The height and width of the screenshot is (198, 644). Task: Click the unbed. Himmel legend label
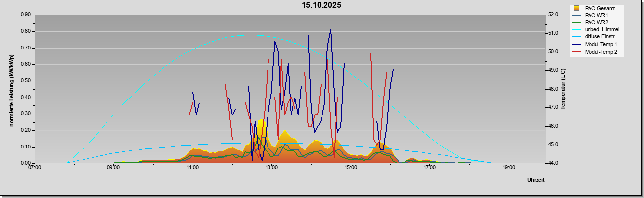pos(602,30)
